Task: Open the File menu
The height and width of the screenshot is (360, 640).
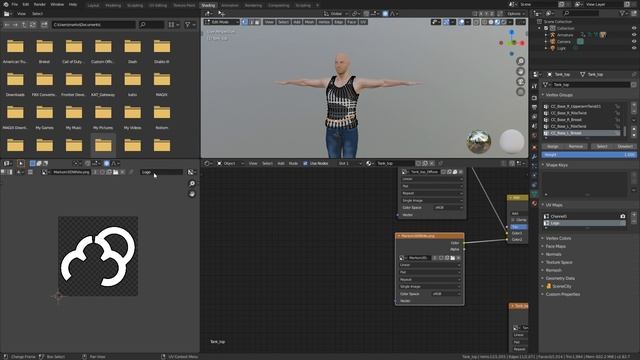Action: [x=15, y=4]
